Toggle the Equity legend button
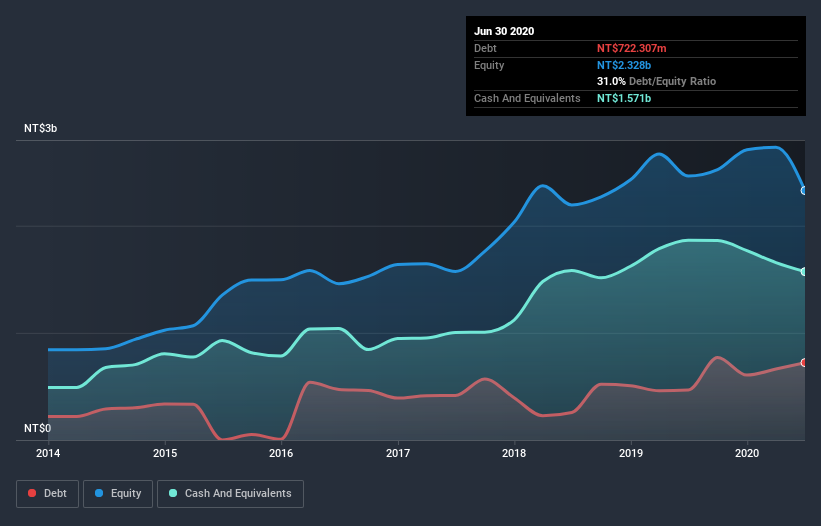Viewport: 821px width, 526px height. tap(118, 494)
